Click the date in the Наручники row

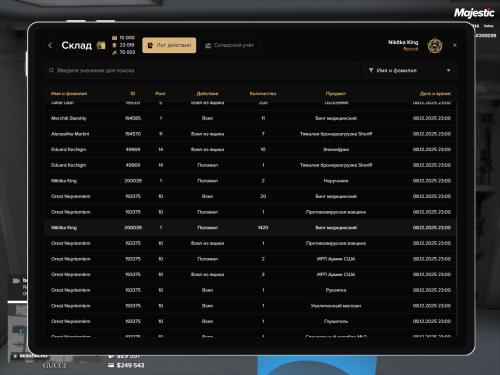point(432,181)
